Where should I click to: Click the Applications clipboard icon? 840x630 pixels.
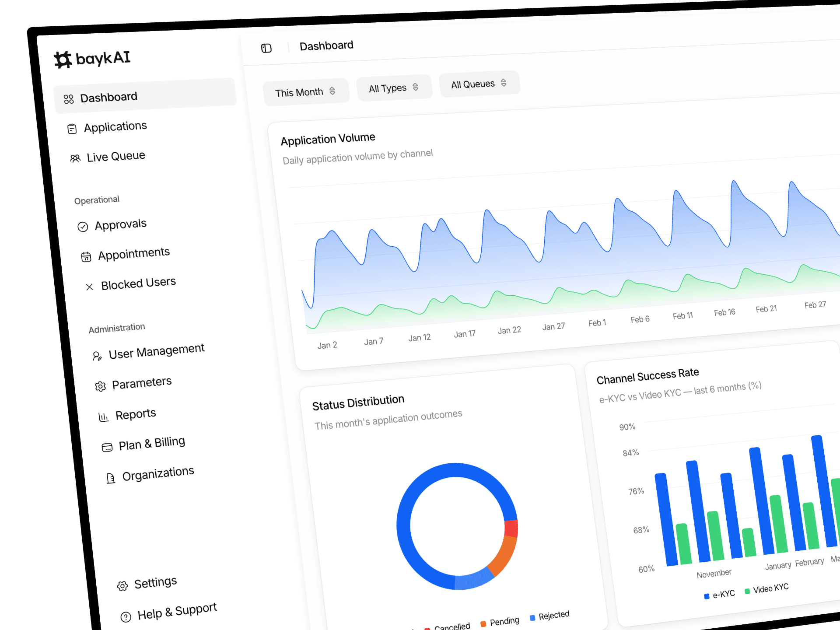point(72,129)
